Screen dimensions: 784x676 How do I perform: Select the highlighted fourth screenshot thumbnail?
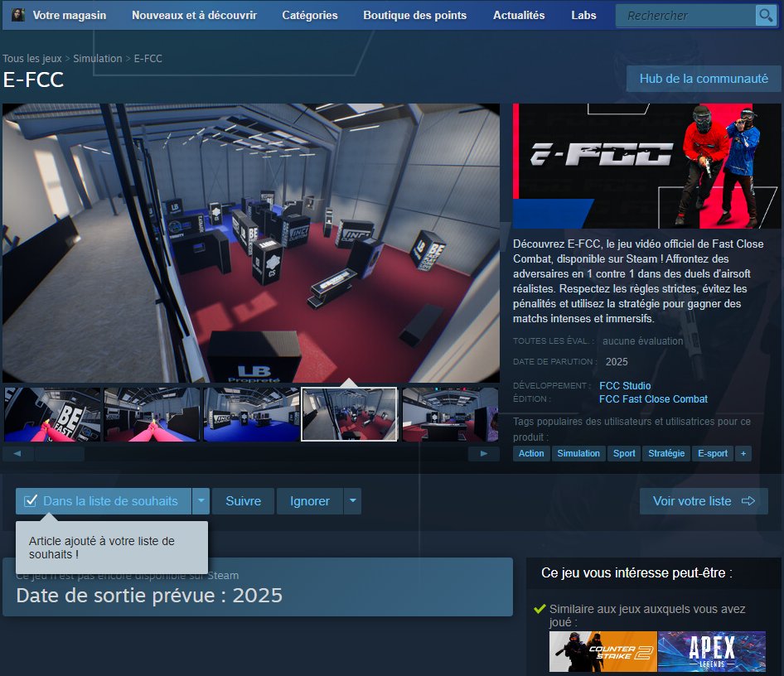point(350,414)
